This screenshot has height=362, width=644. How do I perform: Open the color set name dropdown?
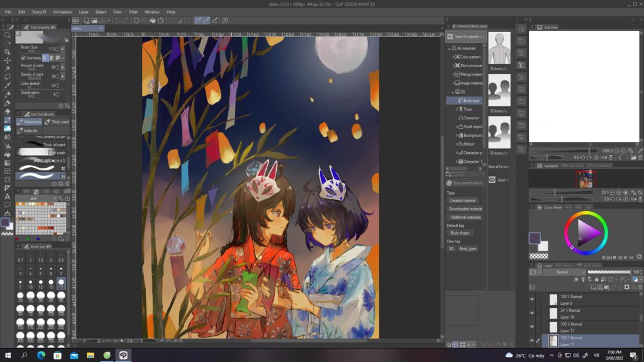36,199
